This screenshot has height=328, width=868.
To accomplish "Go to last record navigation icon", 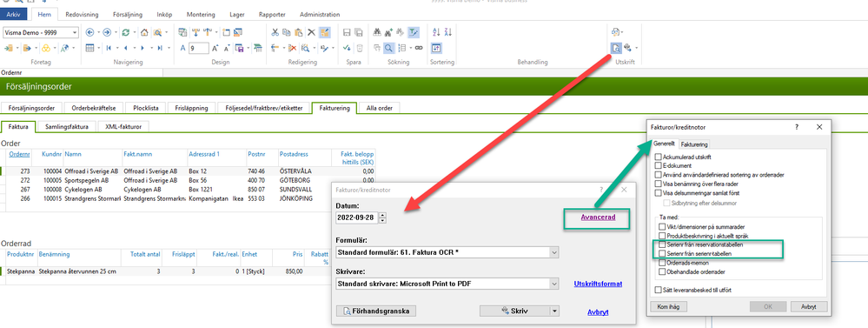I will pyautogui.click(x=159, y=48).
